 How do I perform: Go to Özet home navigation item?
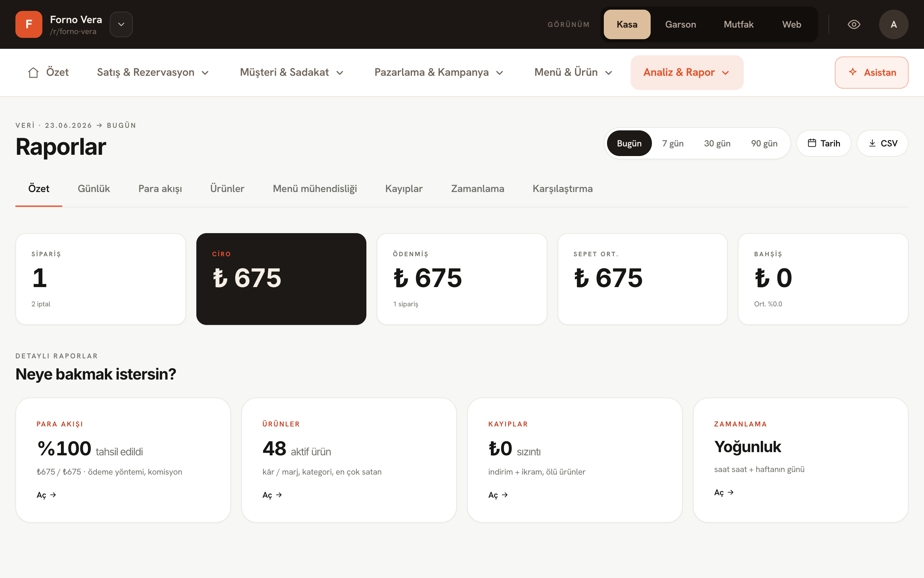[48, 72]
